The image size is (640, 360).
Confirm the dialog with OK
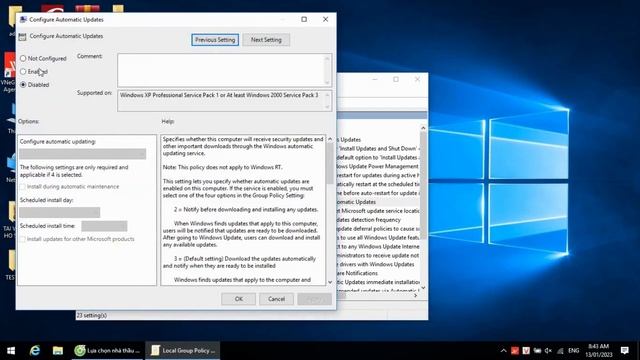pyautogui.click(x=239, y=299)
